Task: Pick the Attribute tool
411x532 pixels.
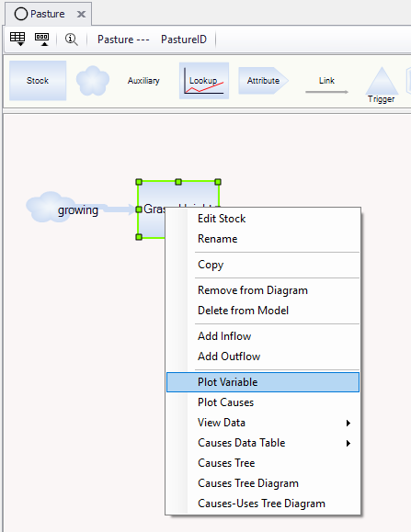Action: [264, 81]
